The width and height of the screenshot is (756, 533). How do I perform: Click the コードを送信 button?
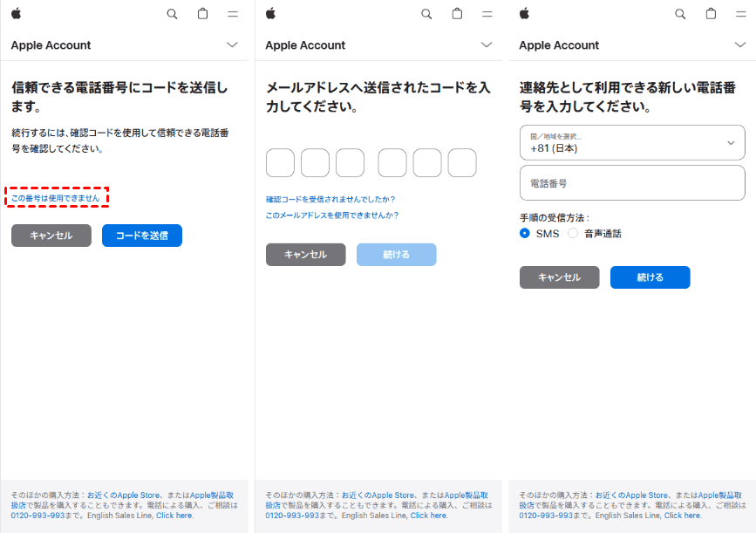141,236
